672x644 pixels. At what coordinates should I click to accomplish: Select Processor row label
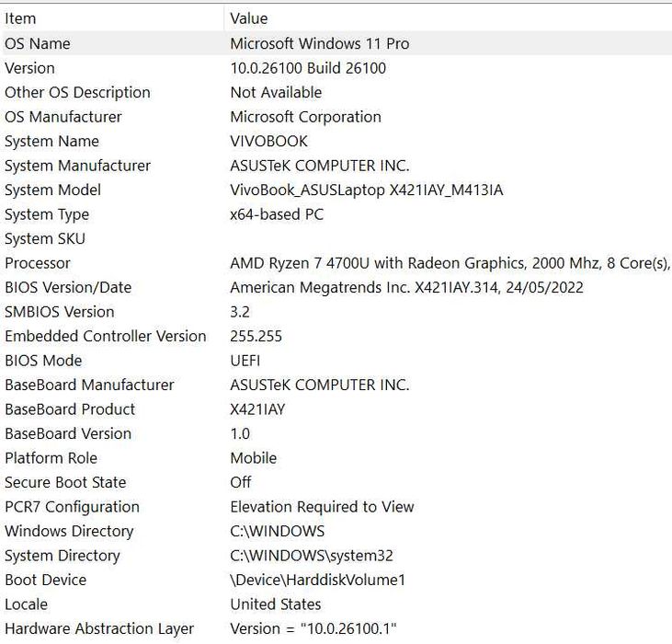[x=38, y=263]
